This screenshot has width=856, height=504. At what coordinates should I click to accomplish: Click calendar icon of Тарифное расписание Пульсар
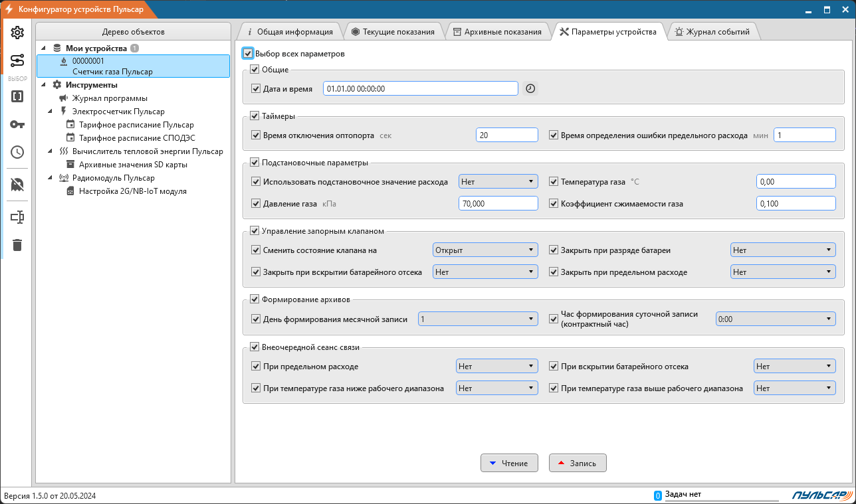point(70,125)
